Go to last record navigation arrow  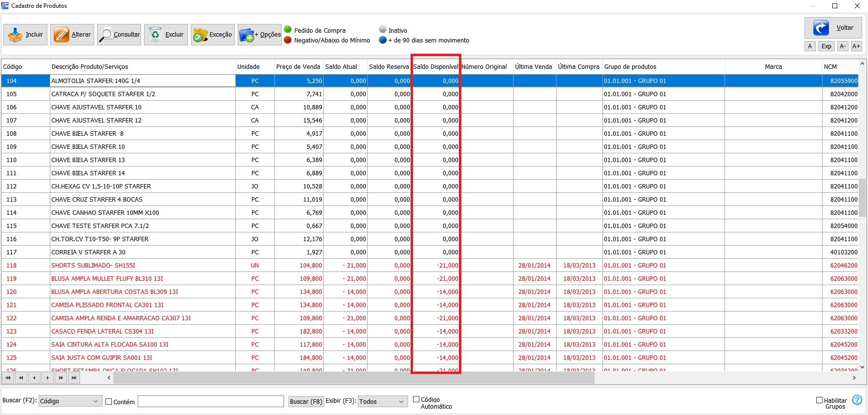point(74,377)
